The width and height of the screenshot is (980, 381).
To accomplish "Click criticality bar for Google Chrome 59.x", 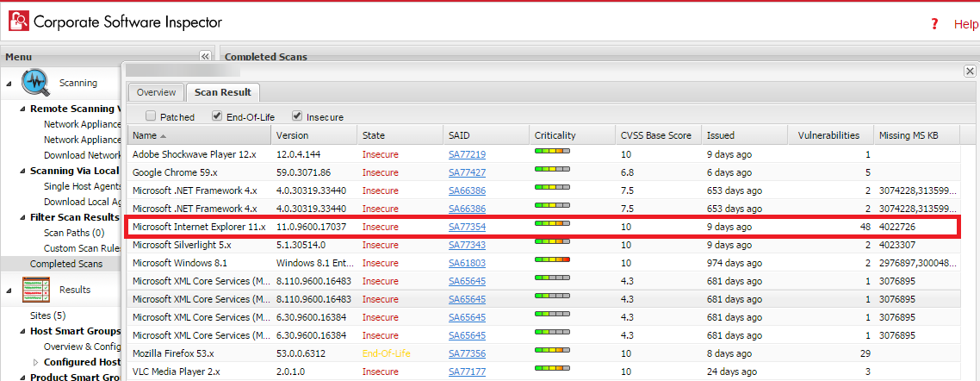I will (x=553, y=169).
